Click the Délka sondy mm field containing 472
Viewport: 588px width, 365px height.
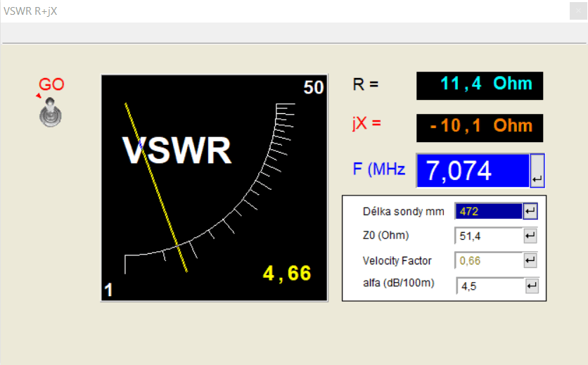pos(488,211)
